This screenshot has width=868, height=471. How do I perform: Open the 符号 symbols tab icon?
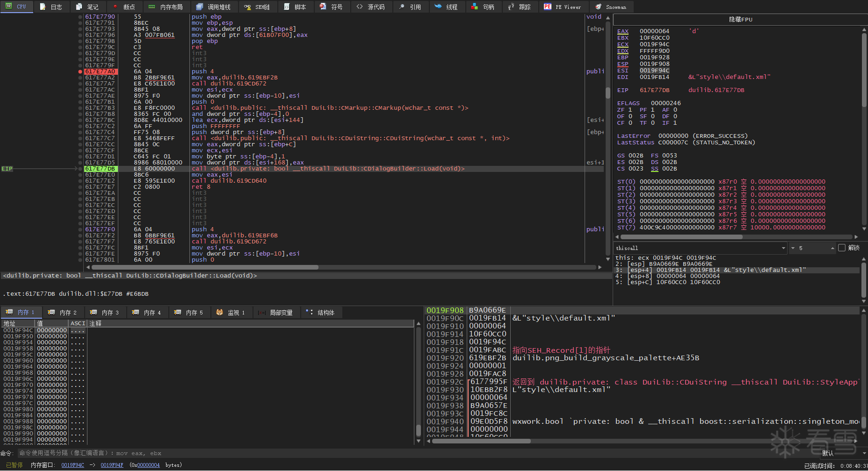[x=323, y=7]
